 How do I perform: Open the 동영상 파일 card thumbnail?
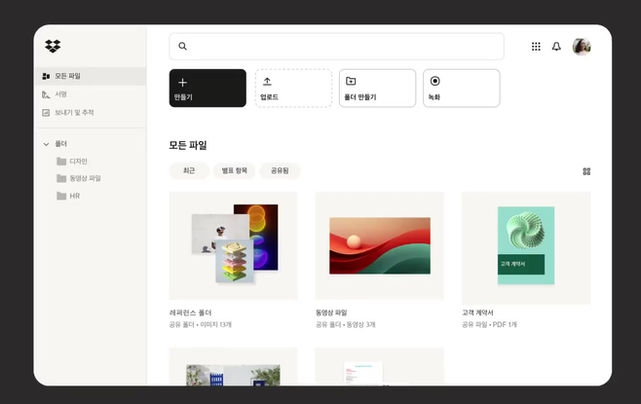379,245
